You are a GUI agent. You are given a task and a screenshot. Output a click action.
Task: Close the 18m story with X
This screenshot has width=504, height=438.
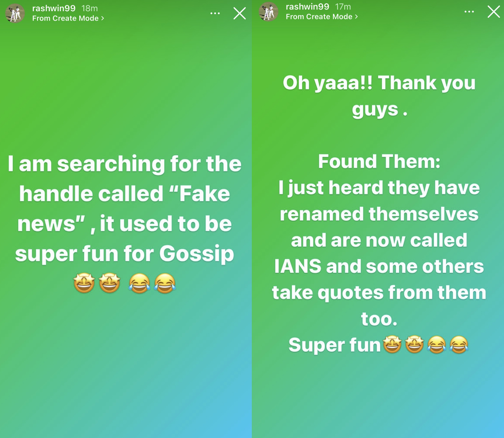pos(239,14)
